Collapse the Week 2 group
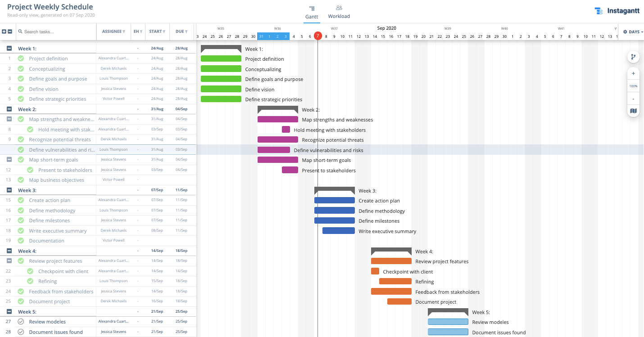 click(9, 109)
